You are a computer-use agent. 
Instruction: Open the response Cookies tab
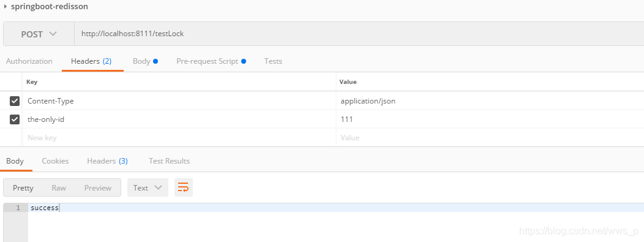55,161
